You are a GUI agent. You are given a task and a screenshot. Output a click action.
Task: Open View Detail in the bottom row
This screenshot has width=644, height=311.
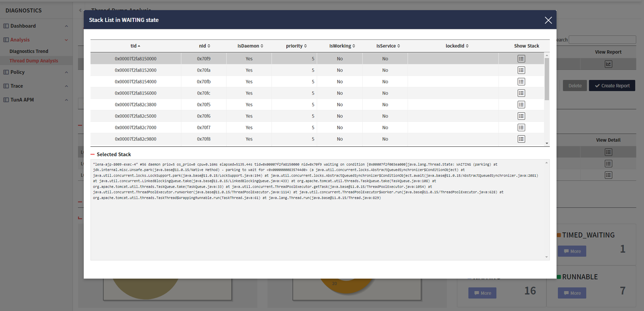click(608, 175)
